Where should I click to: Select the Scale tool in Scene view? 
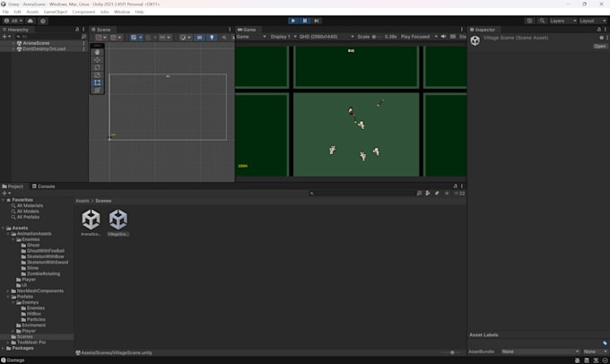tap(97, 75)
